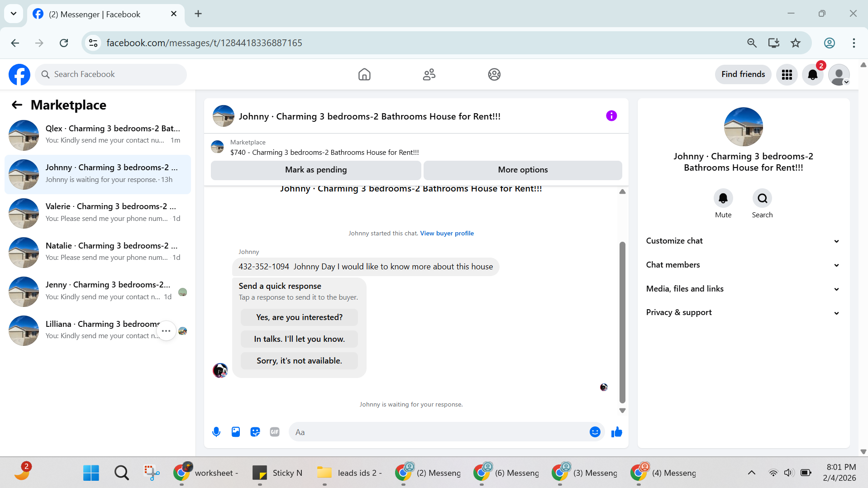
Task: Send quick reply 'Yes, are you interested?'
Action: pyautogui.click(x=299, y=317)
